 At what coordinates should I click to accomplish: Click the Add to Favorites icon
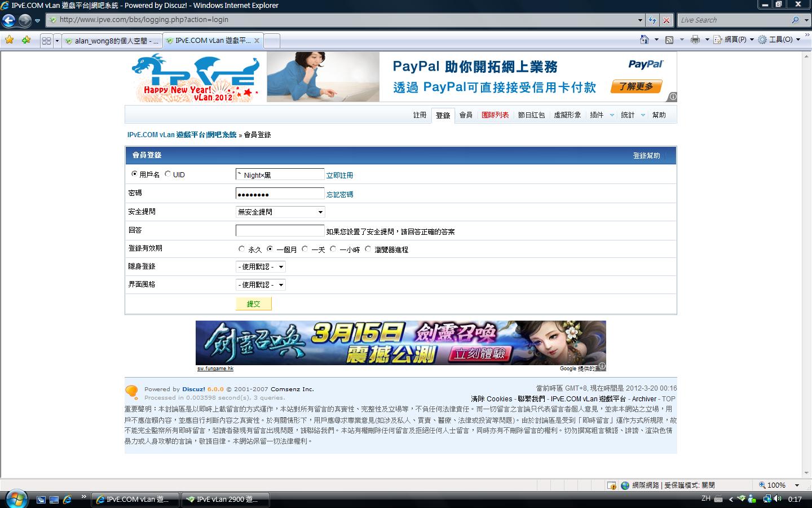(x=26, y=40)
